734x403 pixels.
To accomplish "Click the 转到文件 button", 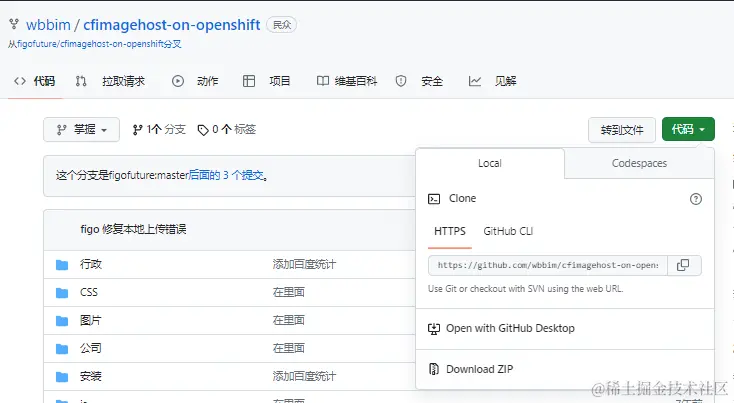I will (x=622, y=130).
